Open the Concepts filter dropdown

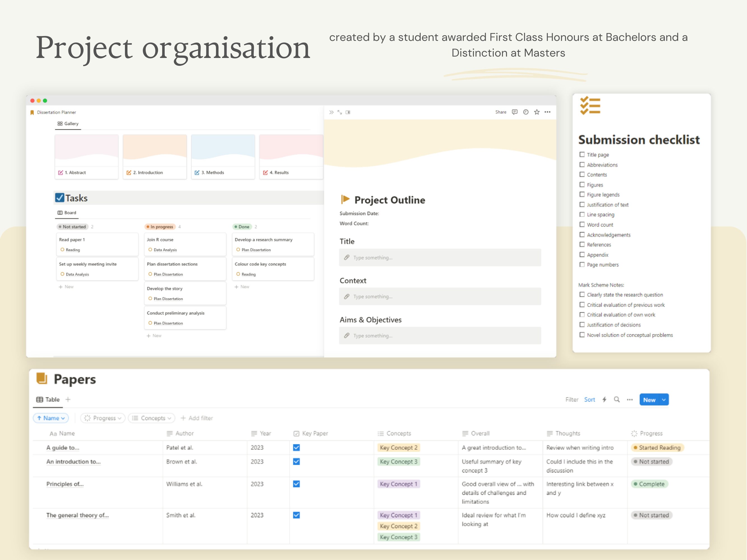coord(151,418)
